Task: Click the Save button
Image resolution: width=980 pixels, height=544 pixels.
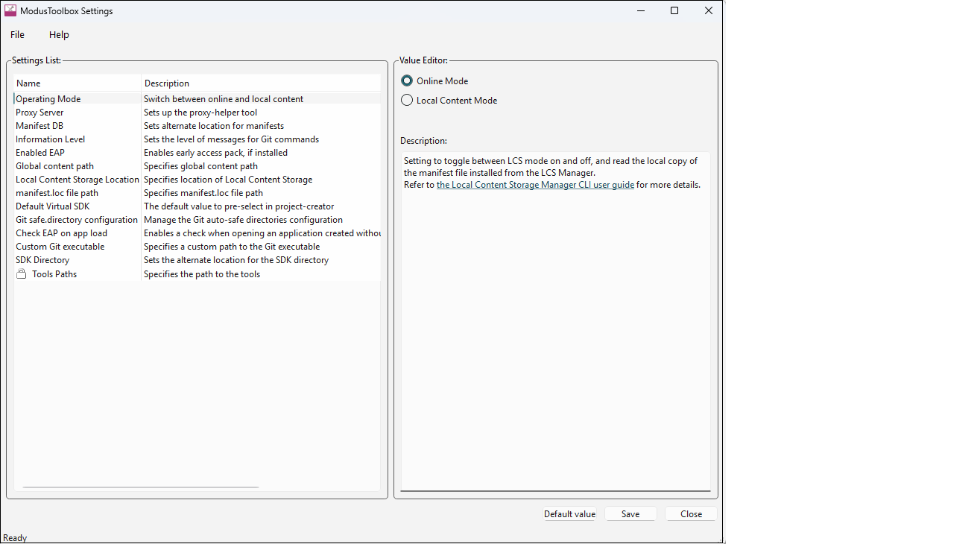Action: pyautogui.click(x=630, y=513)
